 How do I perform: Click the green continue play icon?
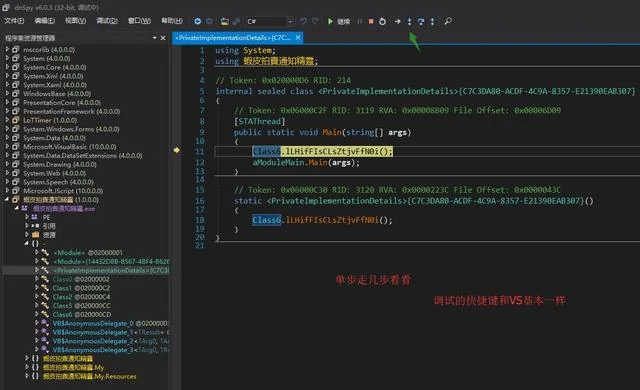pyautogui.click(x=330, y=21)
